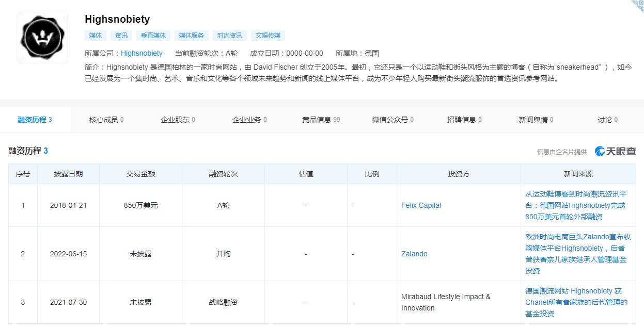Click Mirabaud Lifestyle Impact & Innovation text
The image size is (644, 328).
coord(446,302)
